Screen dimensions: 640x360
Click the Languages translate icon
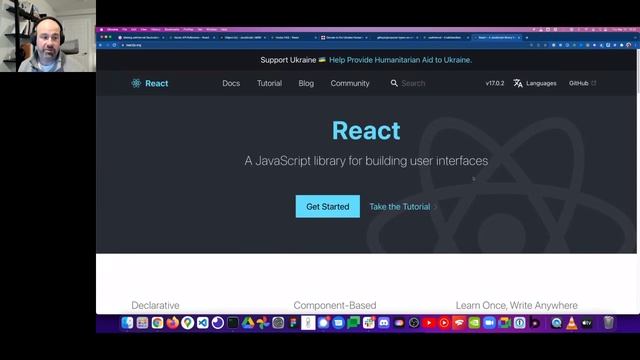(x=518, y=83)
